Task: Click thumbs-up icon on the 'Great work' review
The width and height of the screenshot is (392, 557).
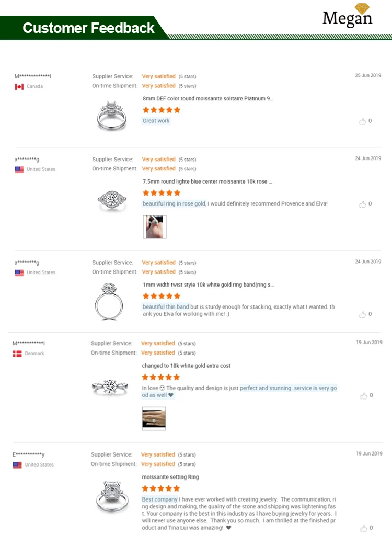Action: point(363,121)
